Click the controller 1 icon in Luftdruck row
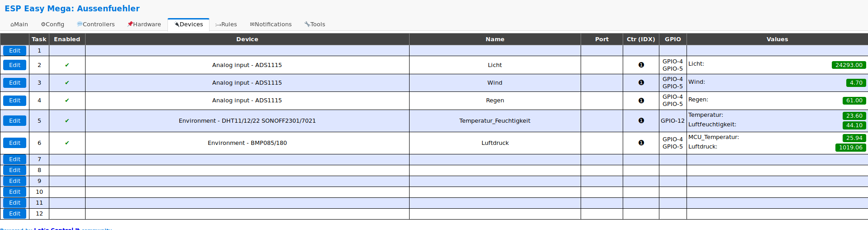 point(641,143)
